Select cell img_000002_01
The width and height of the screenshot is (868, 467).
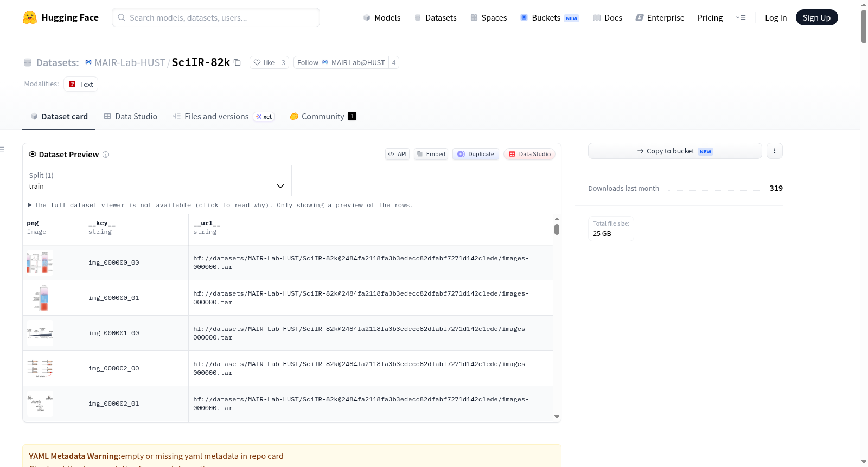pyautogui.click(x=136, y=404)
